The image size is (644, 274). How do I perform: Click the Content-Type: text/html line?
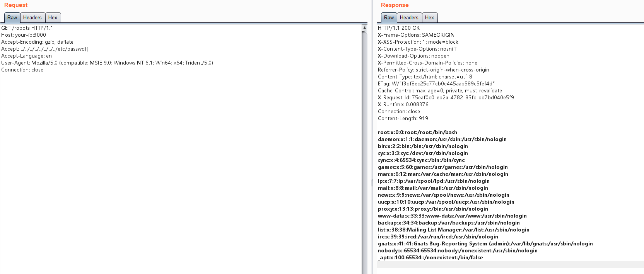[x=425, y=77]
